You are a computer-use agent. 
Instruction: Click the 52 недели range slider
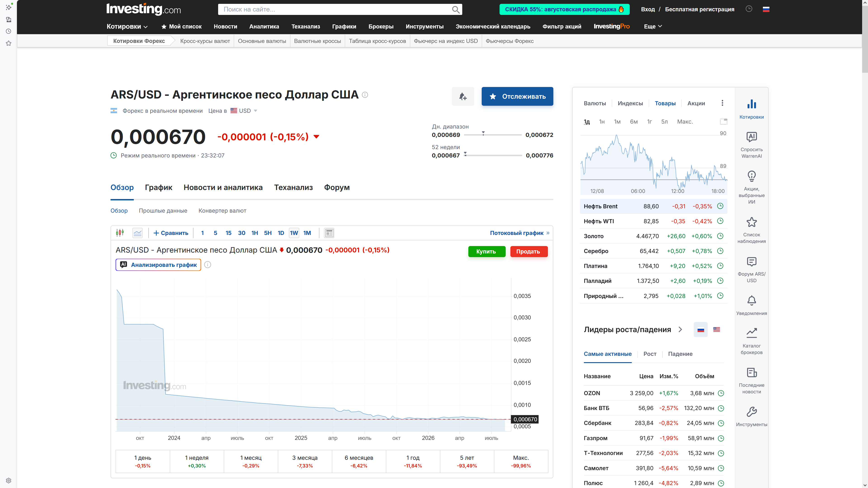[x=493, y=155]
